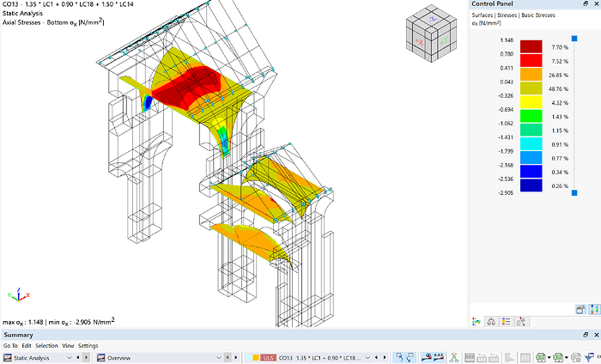Click the lower blue slider handle of color scale
This screenshot has width=601, height=364.
[574, 192]
